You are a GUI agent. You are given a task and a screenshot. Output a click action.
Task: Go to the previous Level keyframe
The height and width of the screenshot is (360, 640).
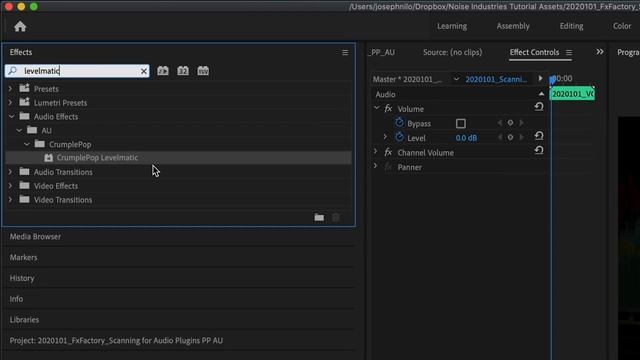[x=500, y=138]
